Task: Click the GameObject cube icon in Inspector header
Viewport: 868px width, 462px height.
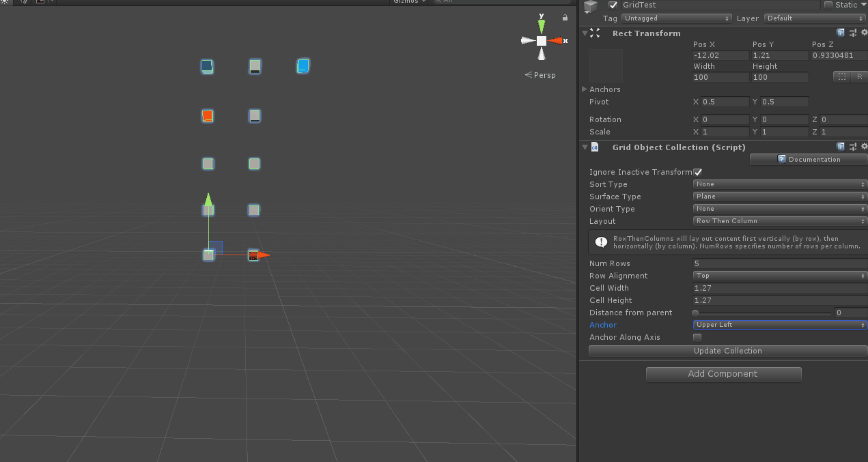Action: 590,6
